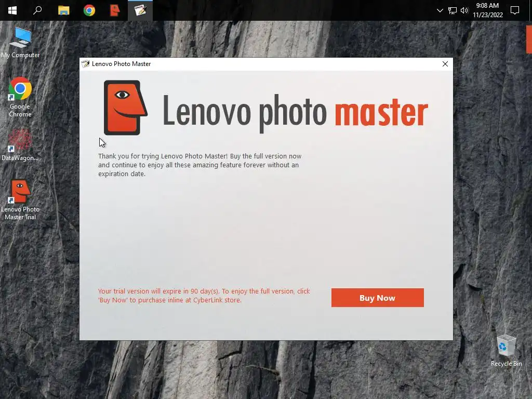
Task: Open the volume speaker tray icon
Action: 464,10
